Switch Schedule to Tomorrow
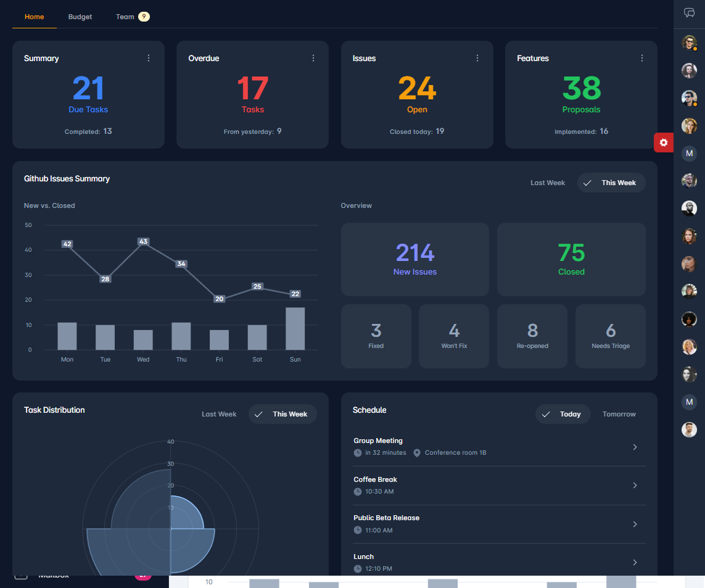705x588 pixels. point(619,414)
